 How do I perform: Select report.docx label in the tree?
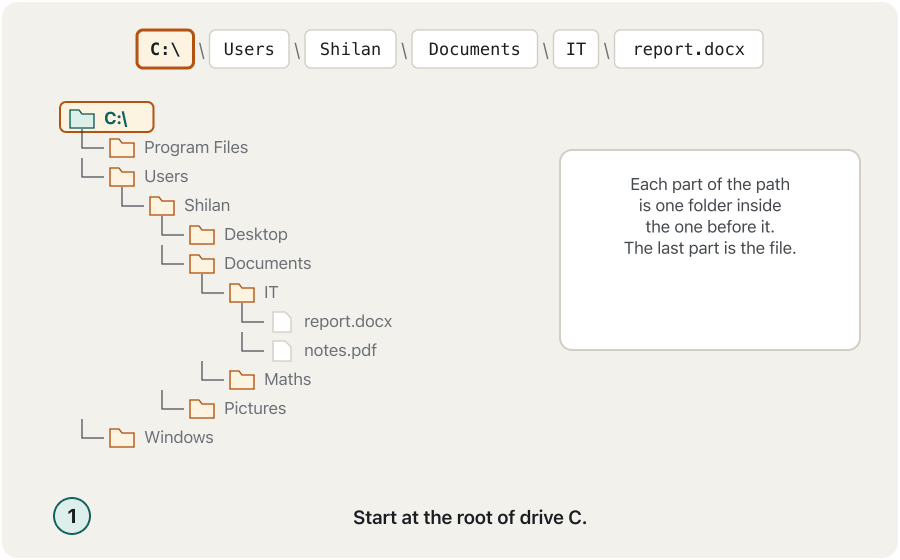point(348,321)
